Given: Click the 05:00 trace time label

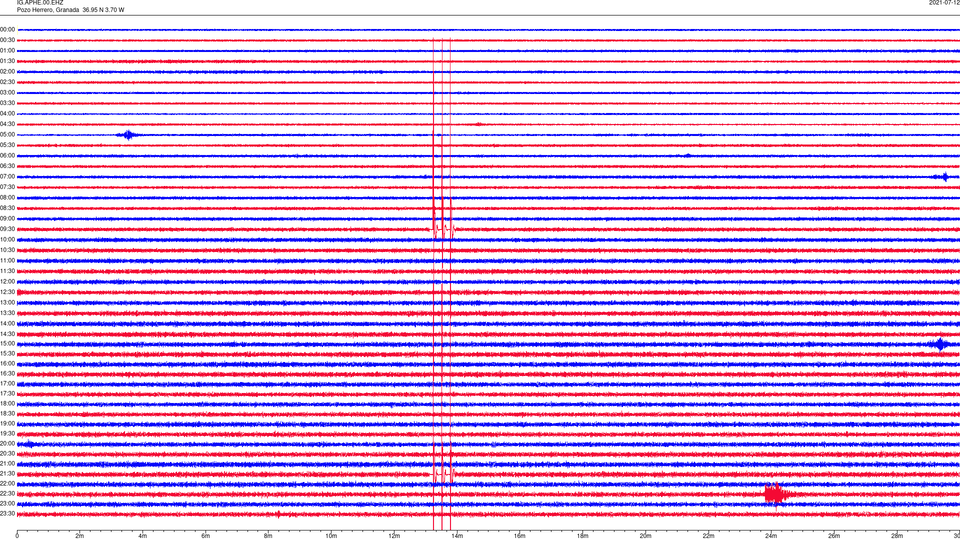Looking at the screenshot, I should pyautogui.click(x=7, y=134).
